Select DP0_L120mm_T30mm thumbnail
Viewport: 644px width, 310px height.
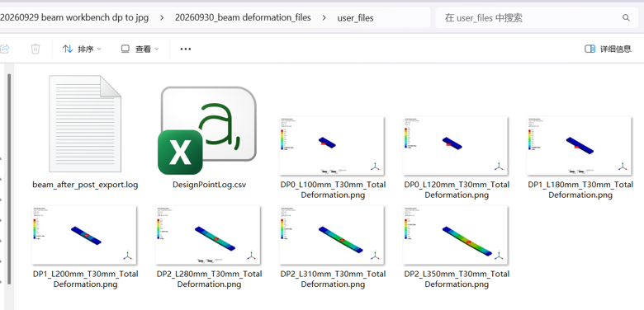456,146
